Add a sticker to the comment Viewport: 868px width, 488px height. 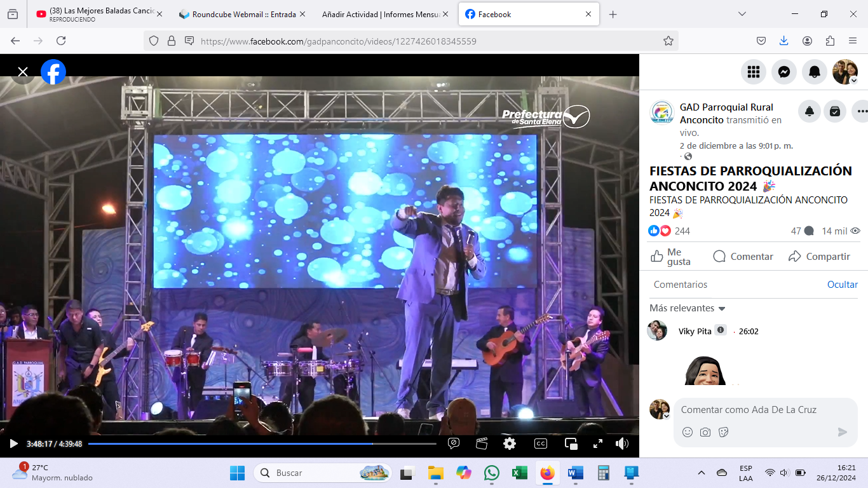723,432
